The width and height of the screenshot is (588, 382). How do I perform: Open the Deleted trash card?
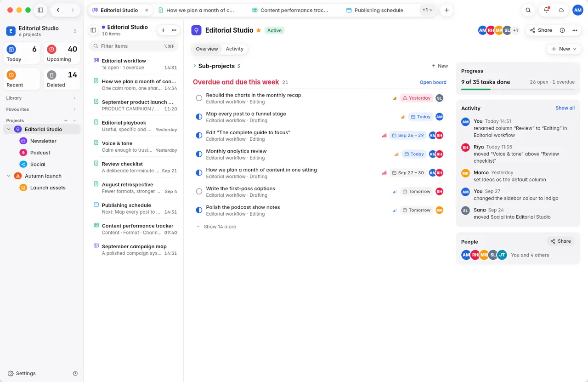click(62, 79)
